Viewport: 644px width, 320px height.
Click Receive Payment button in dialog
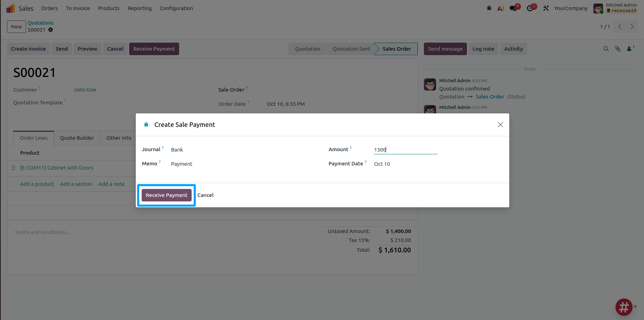[x=167, y=195]
